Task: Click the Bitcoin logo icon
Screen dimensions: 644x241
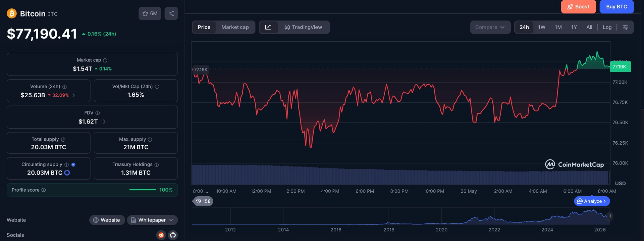Action: (x=12, y=13)
